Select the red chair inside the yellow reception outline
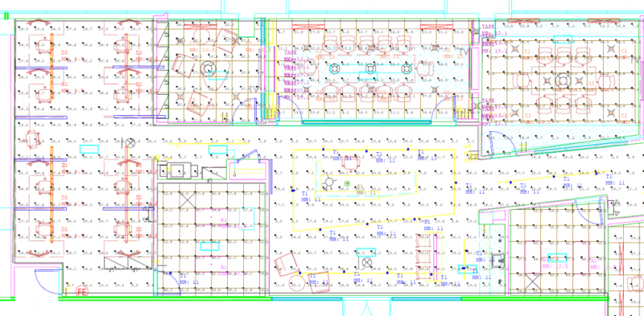644x316 pixels. 350,163
